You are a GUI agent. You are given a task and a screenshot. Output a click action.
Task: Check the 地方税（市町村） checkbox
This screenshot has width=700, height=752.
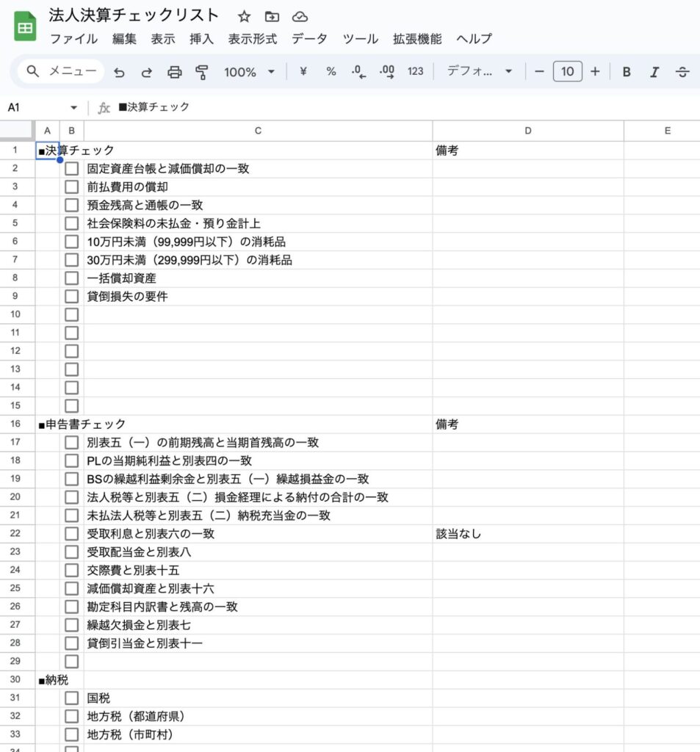71,734
